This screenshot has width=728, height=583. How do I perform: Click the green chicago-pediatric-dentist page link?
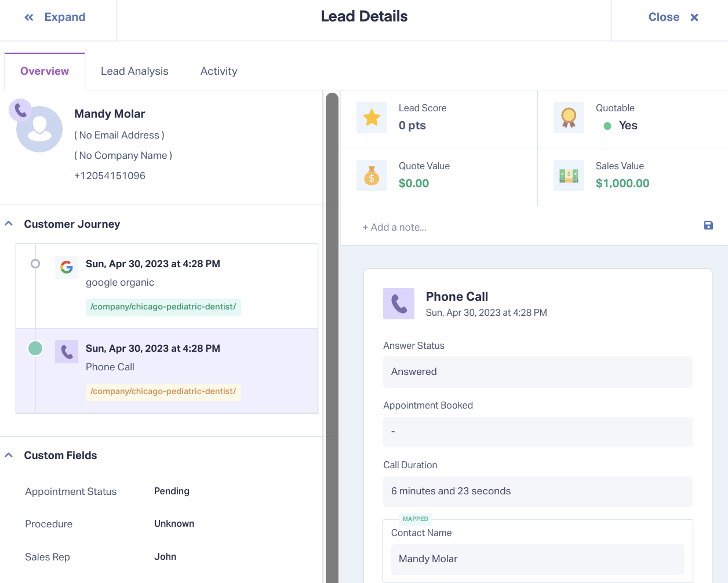[x=163, y=307]
